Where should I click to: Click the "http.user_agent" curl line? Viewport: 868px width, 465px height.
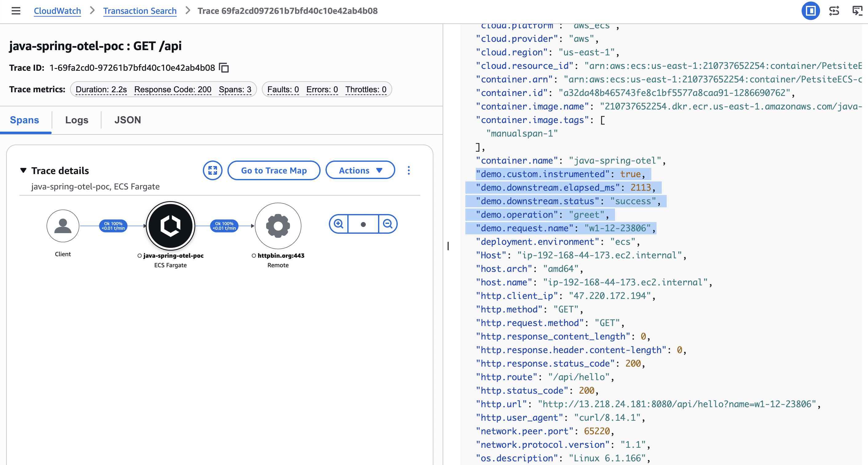click(560, 417)
